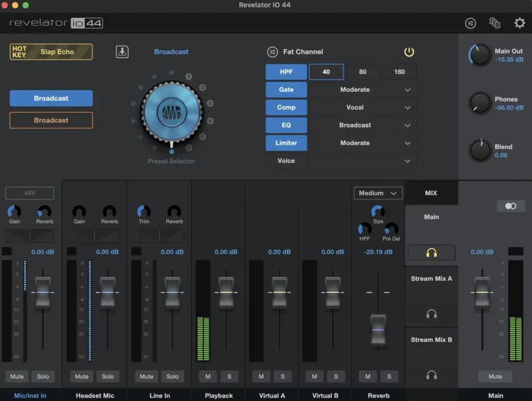This screenshot has width=532, height=401.
Task: Select the Stream Mix B tab
Action: point(432,340)
